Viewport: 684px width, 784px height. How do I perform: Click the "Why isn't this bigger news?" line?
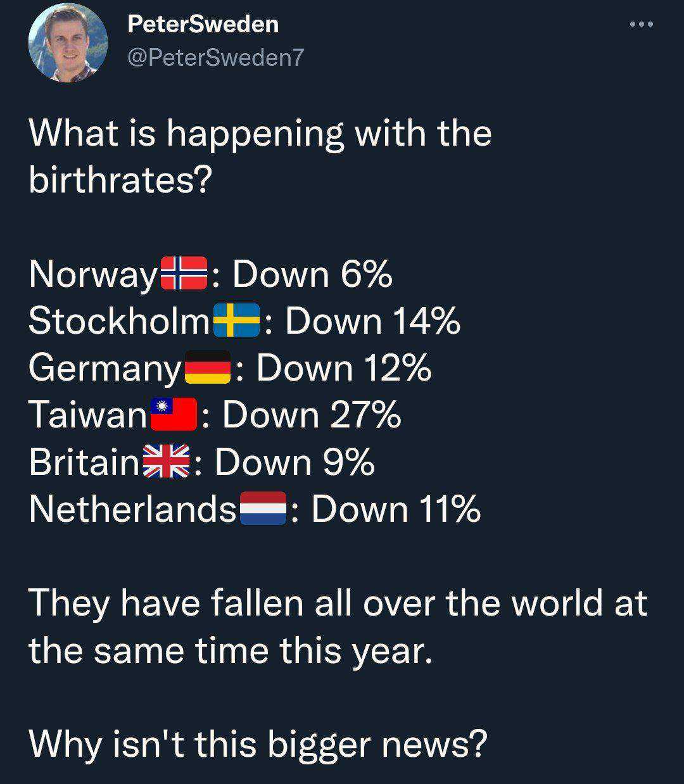[258, 743]
